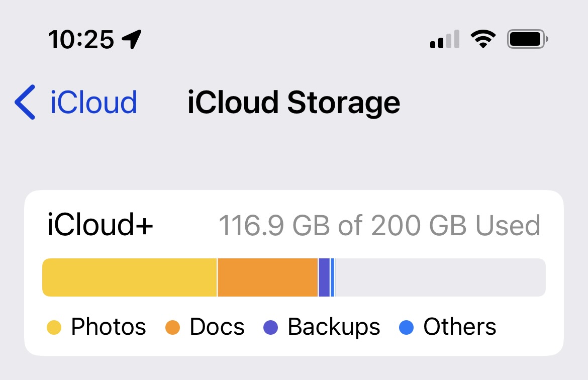Open the Photos storage category
The image size is (588, 380).
(108, 327)
